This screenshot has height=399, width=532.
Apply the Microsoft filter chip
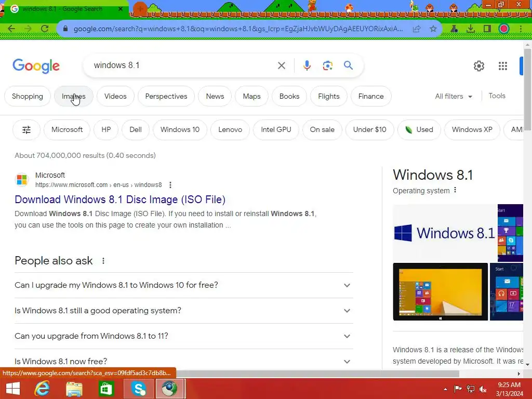coord(67,129)
